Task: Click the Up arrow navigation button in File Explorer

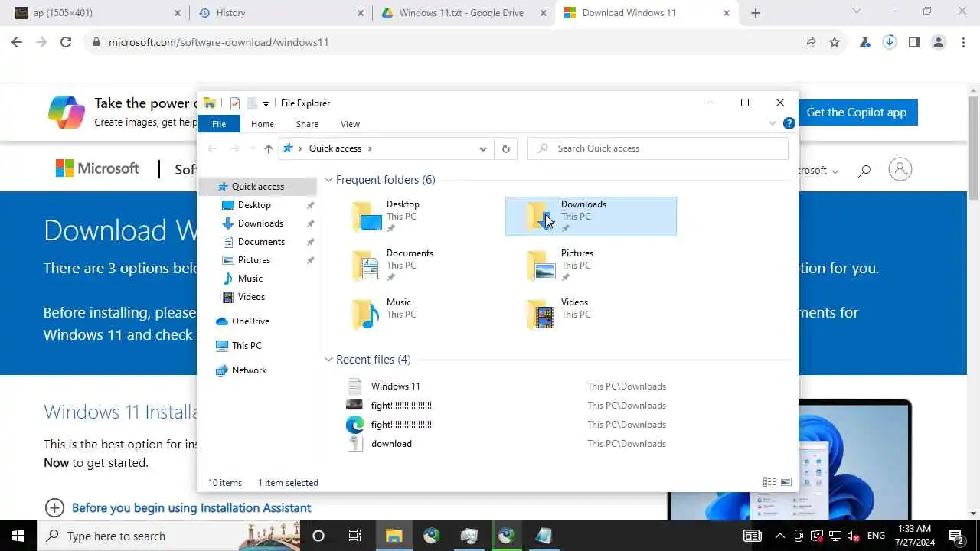Action: tap(268, 148)
